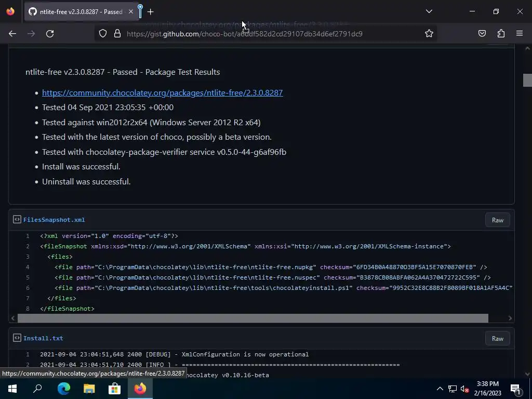This screenshot has width=532, height=399.
Task: Click the code scroll left arrow
Action: 13,318
